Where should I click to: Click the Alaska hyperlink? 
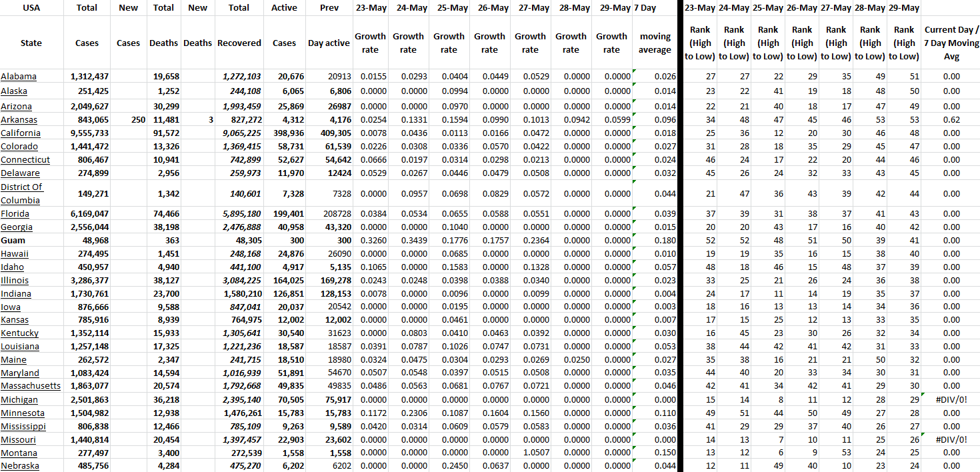(14, 91)
